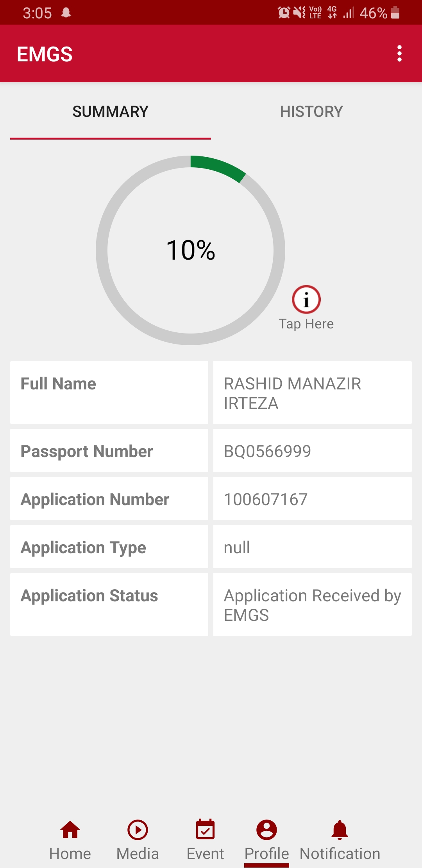Select the Profile person icon
Screen dimensions: 422x868
click(266, 830)
